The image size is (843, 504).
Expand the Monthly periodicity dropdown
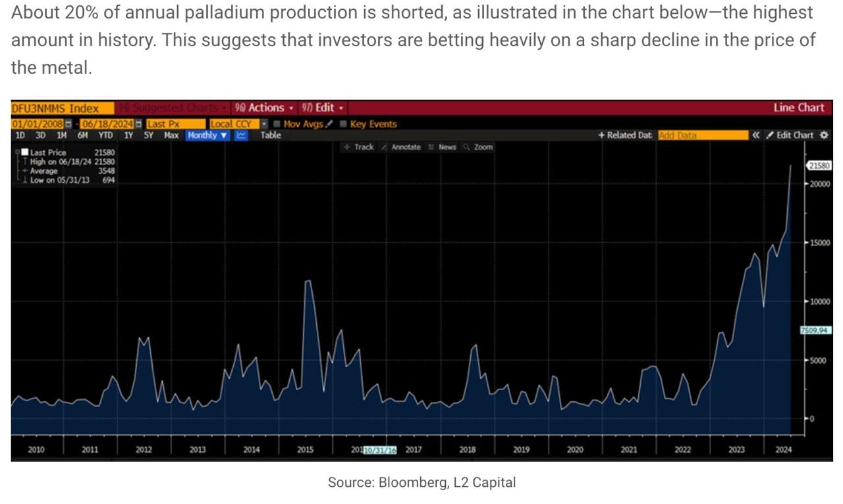(x=207, y=136)
